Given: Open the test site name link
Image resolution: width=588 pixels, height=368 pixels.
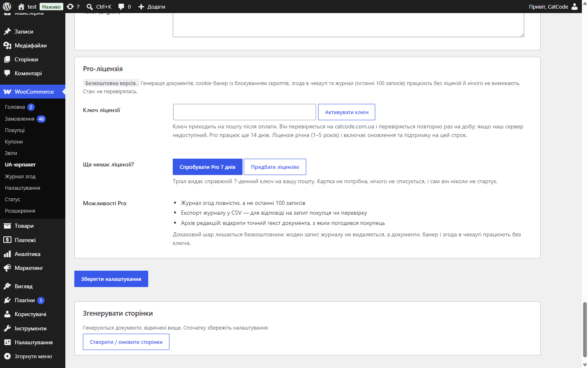Looking at the screenshot, I should click(x=32, y=7).
